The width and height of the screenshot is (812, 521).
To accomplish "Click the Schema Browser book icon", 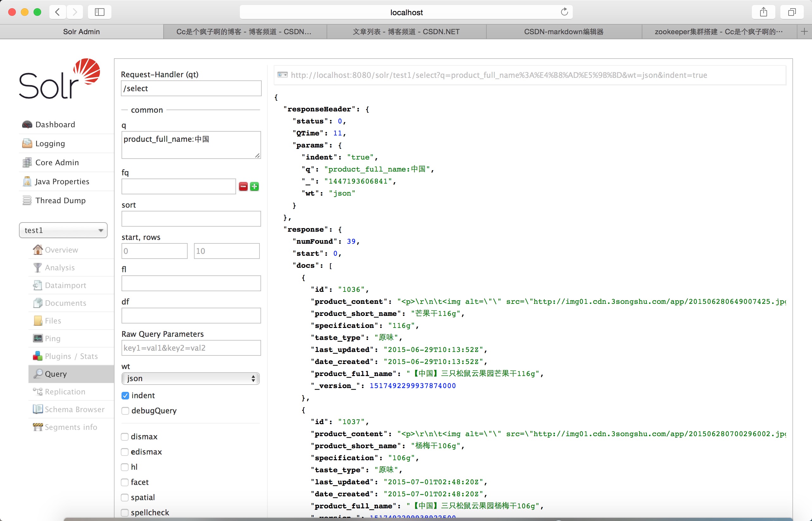I will click(38, 409).
